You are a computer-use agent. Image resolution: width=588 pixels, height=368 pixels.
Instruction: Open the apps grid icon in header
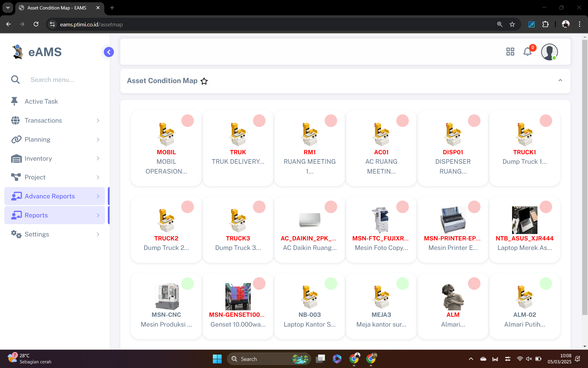click(510, 52)
